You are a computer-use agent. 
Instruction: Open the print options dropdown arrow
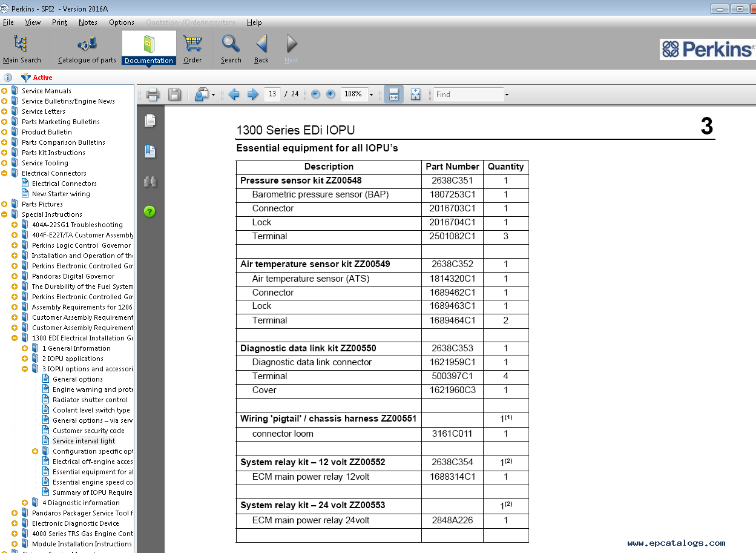coord(213,95)
